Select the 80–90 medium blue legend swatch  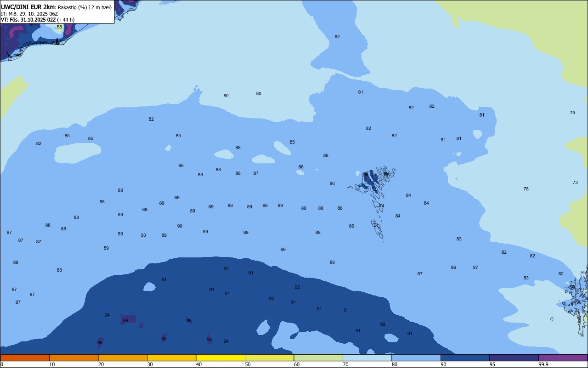416,357
